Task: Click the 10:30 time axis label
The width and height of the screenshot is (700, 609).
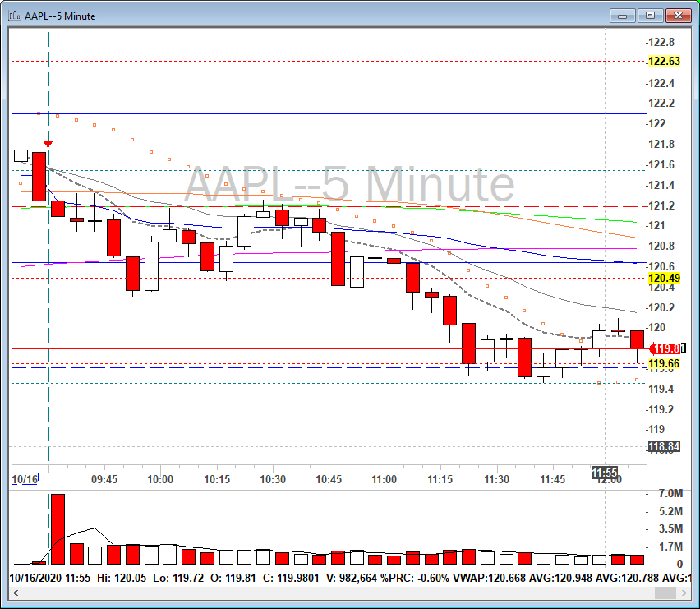Action: tap(273, 479)
